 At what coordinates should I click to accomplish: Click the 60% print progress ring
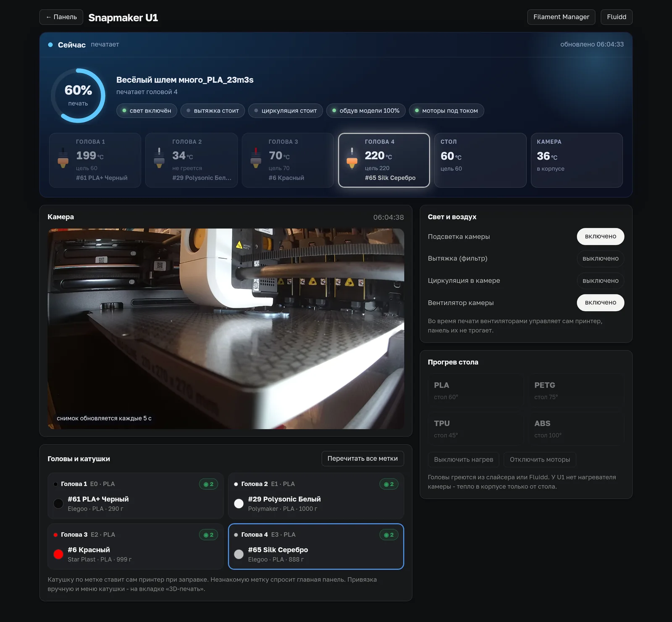click(78, 96)
